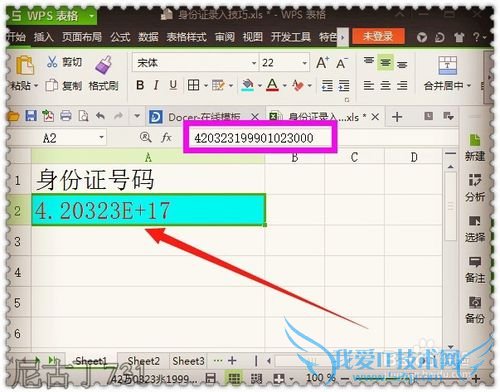Open the 开发工具 menu tab
Screen dimensions: 500x392
point(291,37)
